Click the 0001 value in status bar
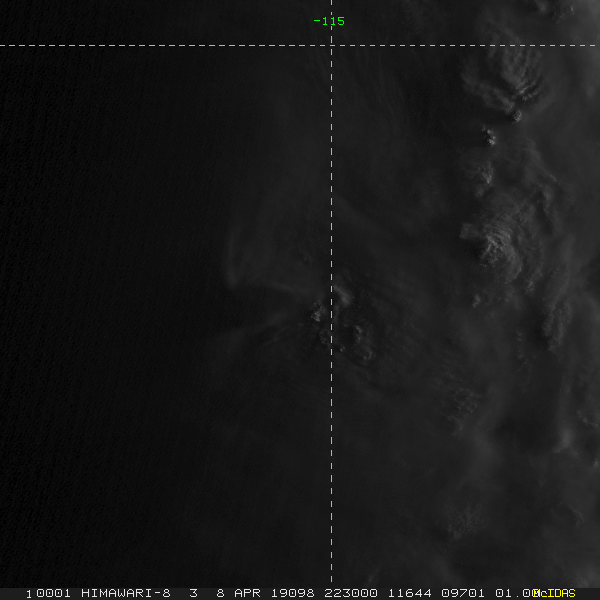Viewport: 600px width, 600px height. [53, 593]
